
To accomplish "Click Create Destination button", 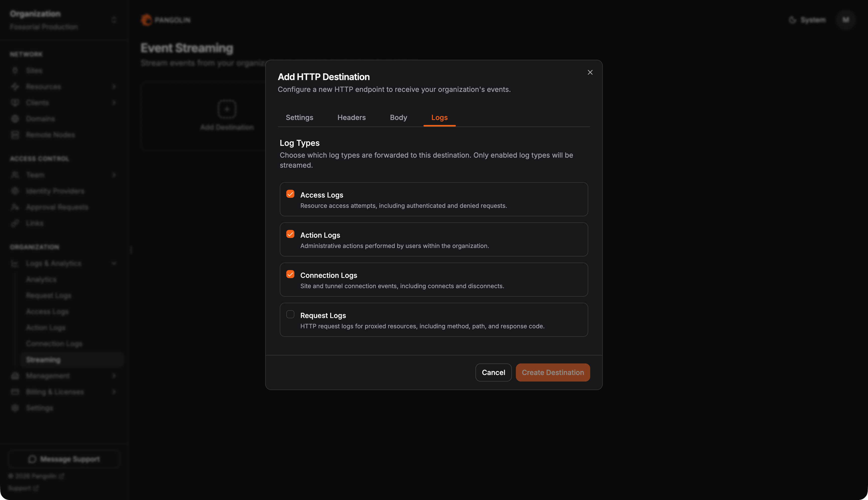I will [x=553, y=372].
